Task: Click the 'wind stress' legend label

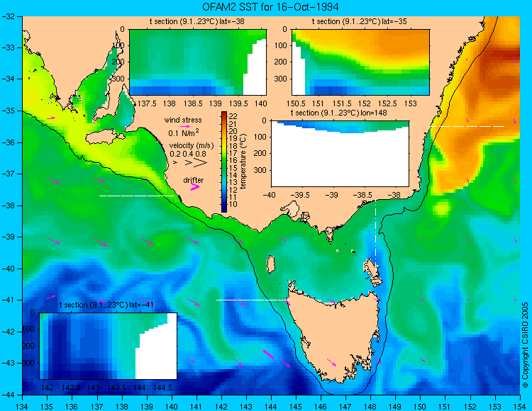Action: pyautogui.click(x=183, y=120)
